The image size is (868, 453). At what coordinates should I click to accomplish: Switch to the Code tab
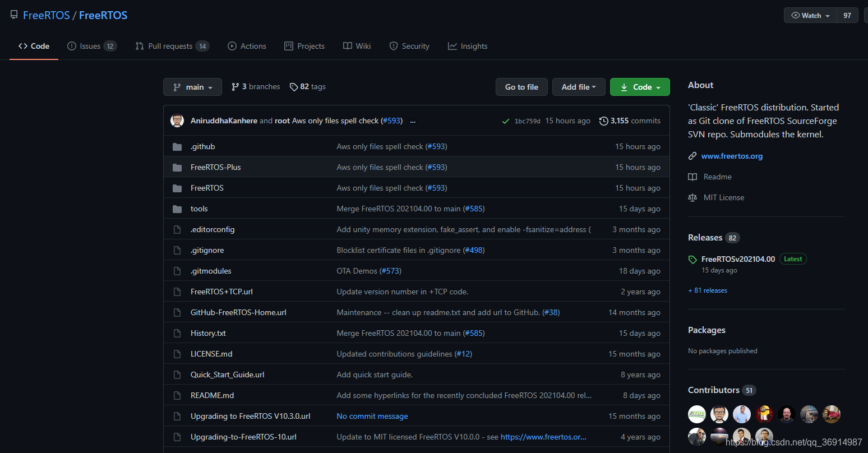[34, 46]
